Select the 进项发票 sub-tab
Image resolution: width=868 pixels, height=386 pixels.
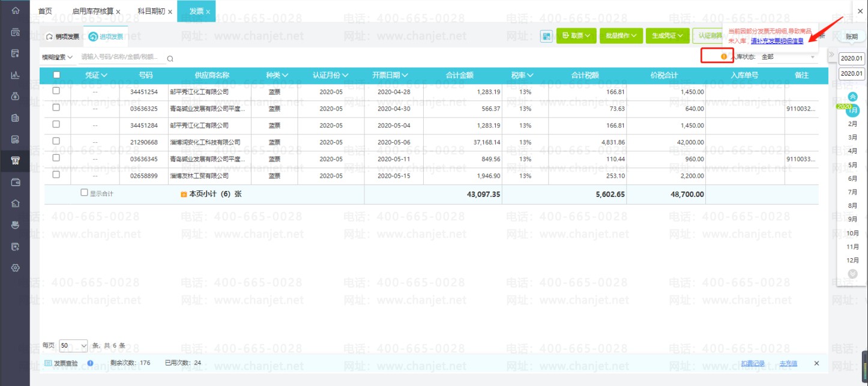106,37
